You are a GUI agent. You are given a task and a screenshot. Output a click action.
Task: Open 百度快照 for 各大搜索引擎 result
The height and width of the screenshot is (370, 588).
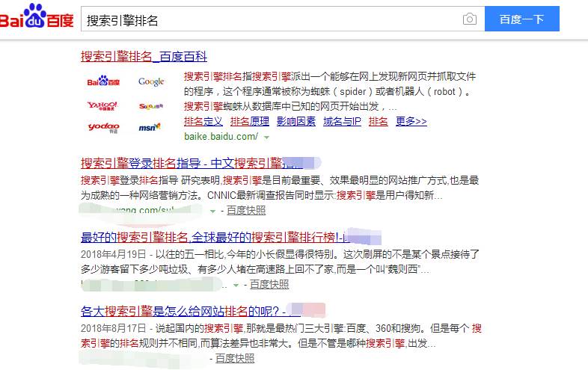235,358
